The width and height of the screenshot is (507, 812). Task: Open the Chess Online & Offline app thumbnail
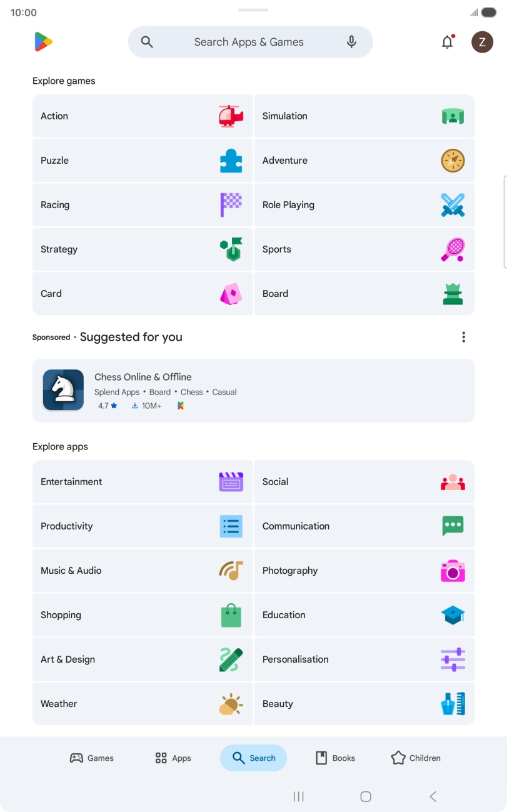tap(63, 390)
